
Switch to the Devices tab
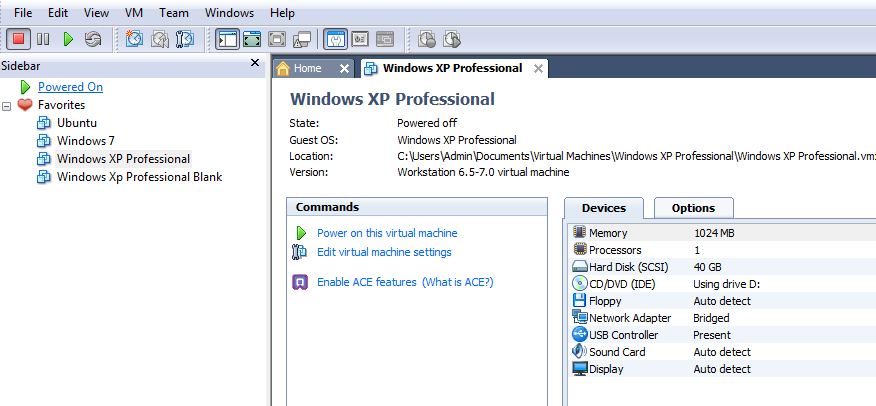[x=604, y=208]
